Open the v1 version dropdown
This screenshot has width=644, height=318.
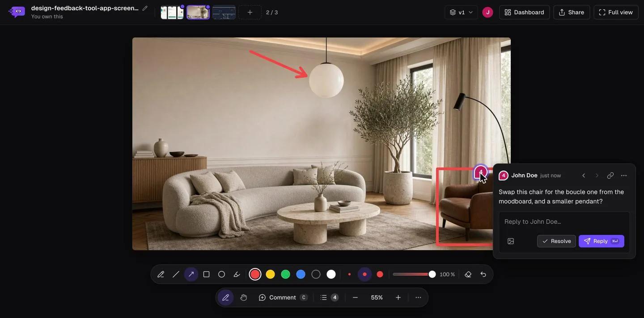[461, 12]
